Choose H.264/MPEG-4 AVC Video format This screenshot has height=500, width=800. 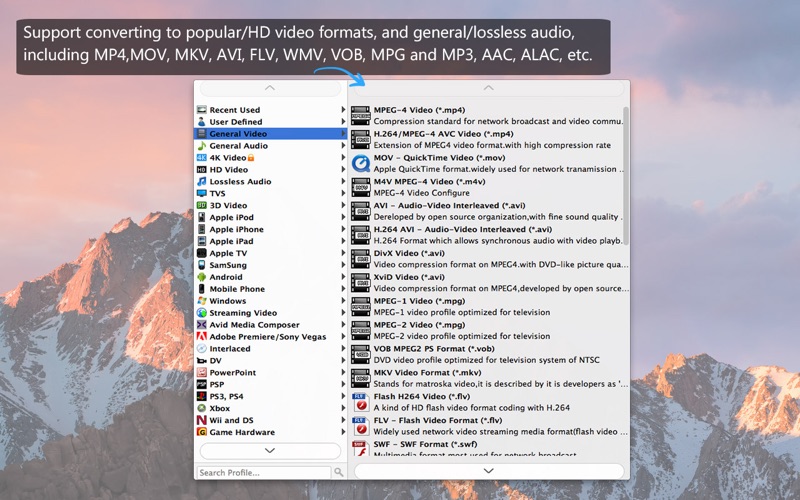[x=486, y=139]
